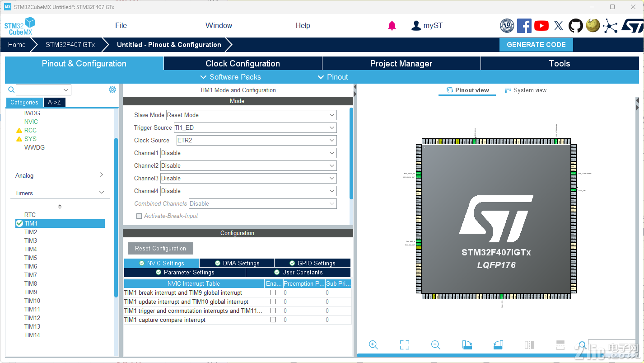Screen dimensions: 644x363
Task: Open the Software Packs dropdown
Action: point(230,77)
